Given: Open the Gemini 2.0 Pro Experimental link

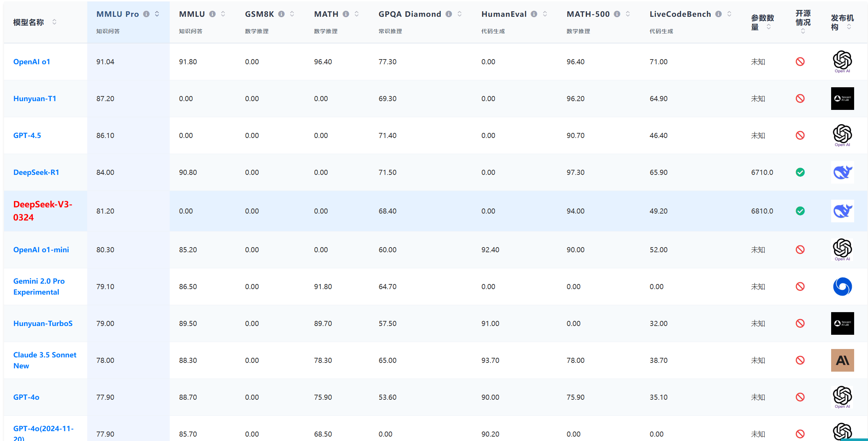Looking at the screenshot, I should click(x=39, y=287).
